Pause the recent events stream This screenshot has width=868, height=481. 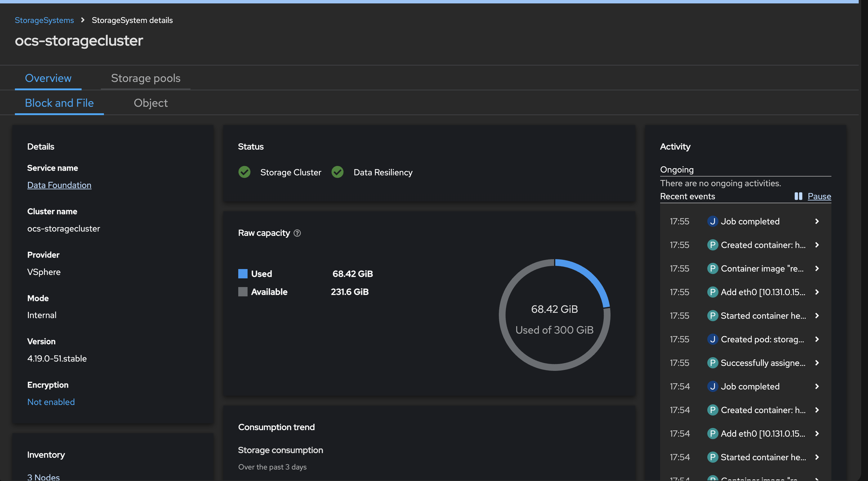(x=819, y=196)
